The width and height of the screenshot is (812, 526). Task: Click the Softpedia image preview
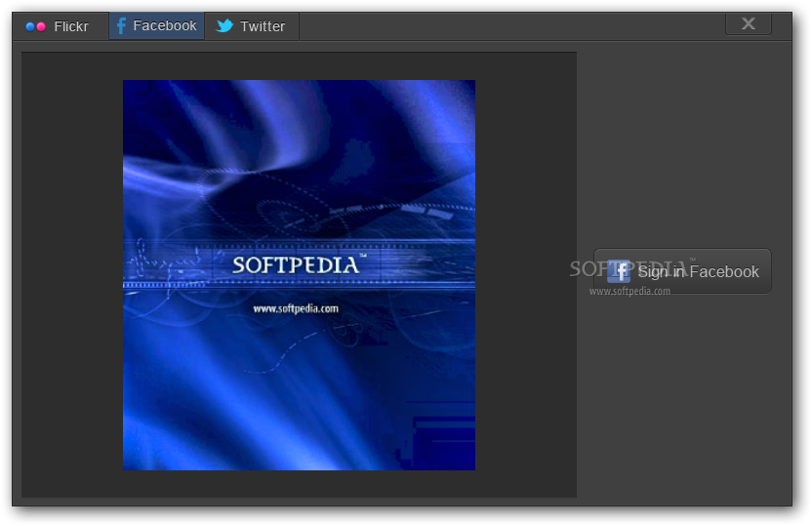click(x=299, y=275)
